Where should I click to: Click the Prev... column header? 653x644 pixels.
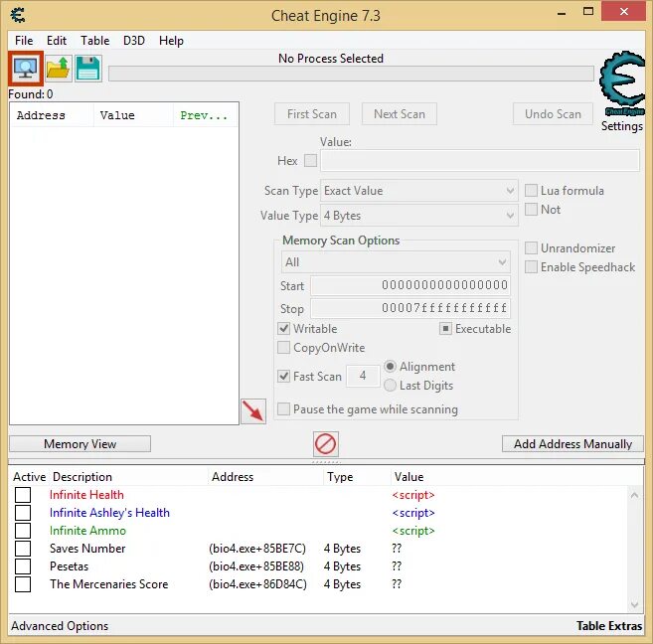206,115
